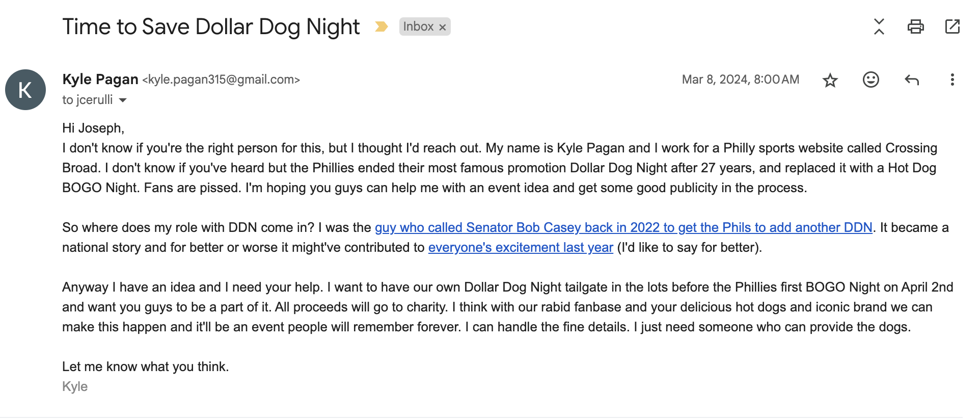Click the kyle.pagan315@gmail.com address
Image resolution: width=980 pixels, height=419 pixels.
(221, 80)
